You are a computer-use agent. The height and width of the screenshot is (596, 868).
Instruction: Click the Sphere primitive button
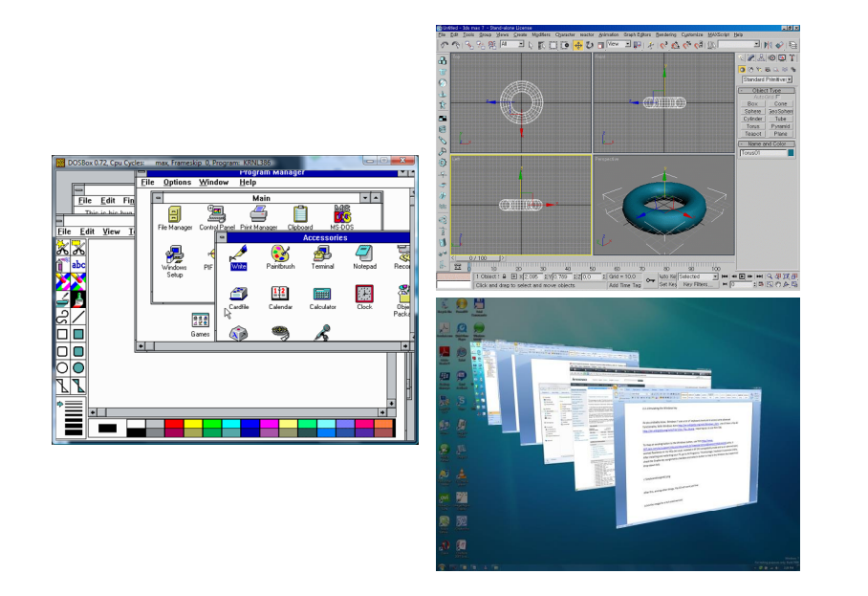[x=753, y=111]
